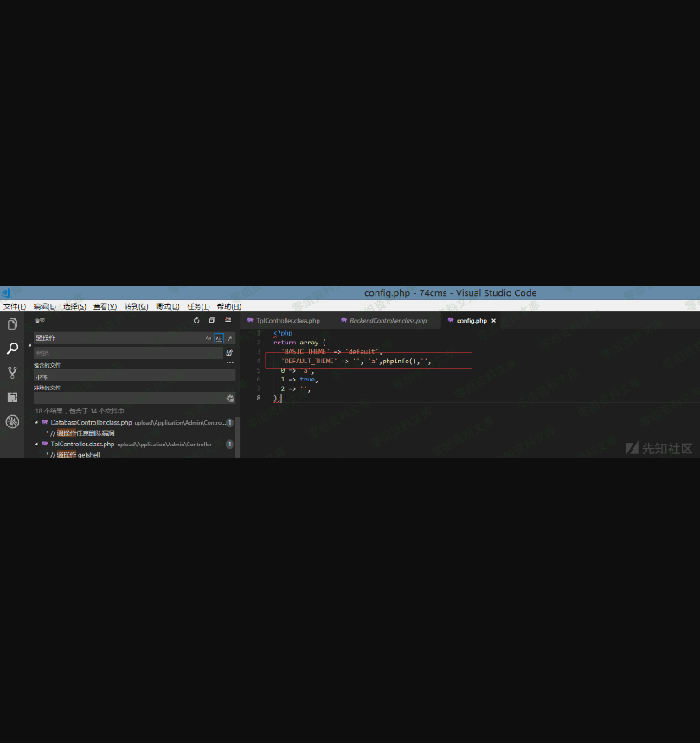
Task: Collapse TplController.class.php search results
Action: (x=36, y=444)
